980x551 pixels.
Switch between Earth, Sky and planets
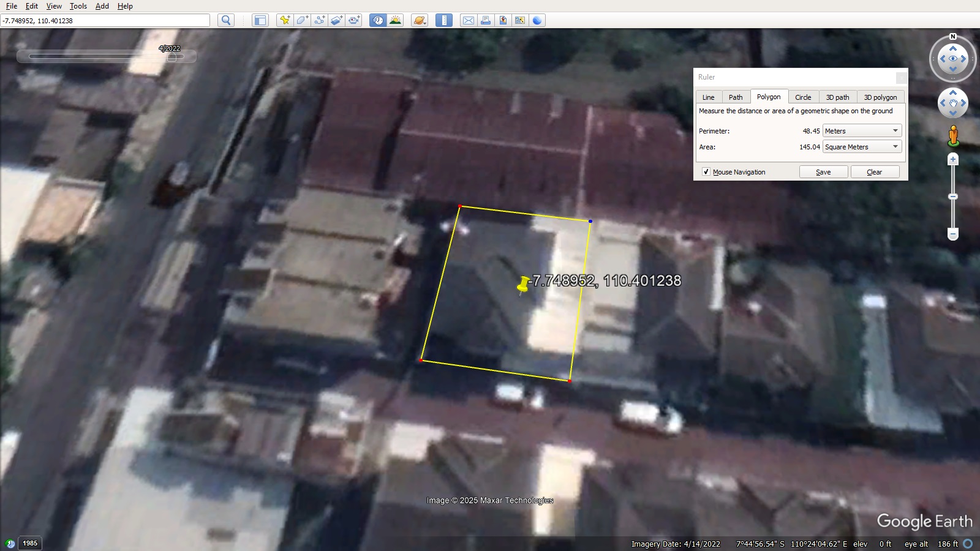tap(419, 20)
